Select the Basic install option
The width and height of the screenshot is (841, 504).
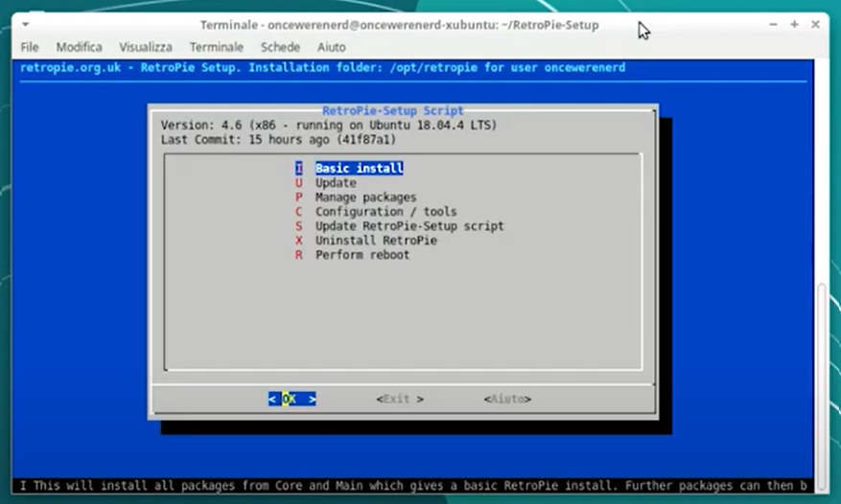(360, 169)
